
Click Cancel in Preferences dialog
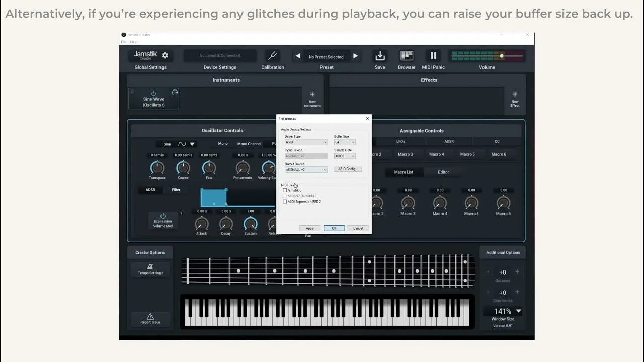pyautogui.click(x=358, y=228)
